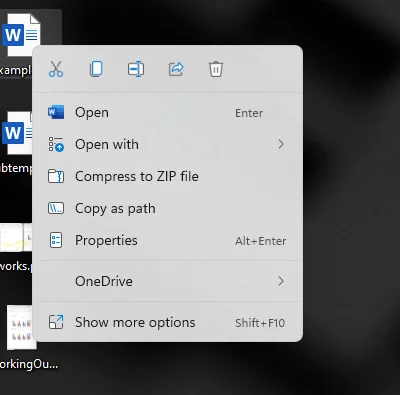Click the path icon beside Copy as path
The image size is (400, 395).
[x=56, y=208]
